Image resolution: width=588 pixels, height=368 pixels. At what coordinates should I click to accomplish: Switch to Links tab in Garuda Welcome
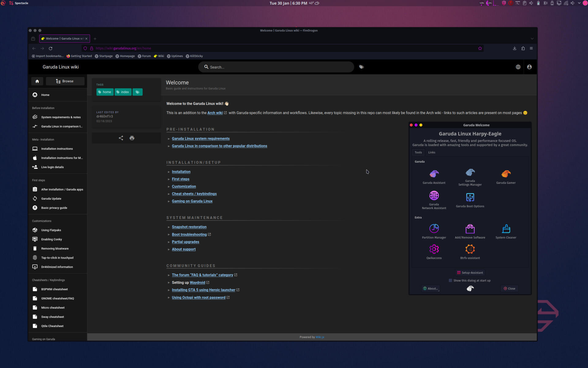click(432, 152)
